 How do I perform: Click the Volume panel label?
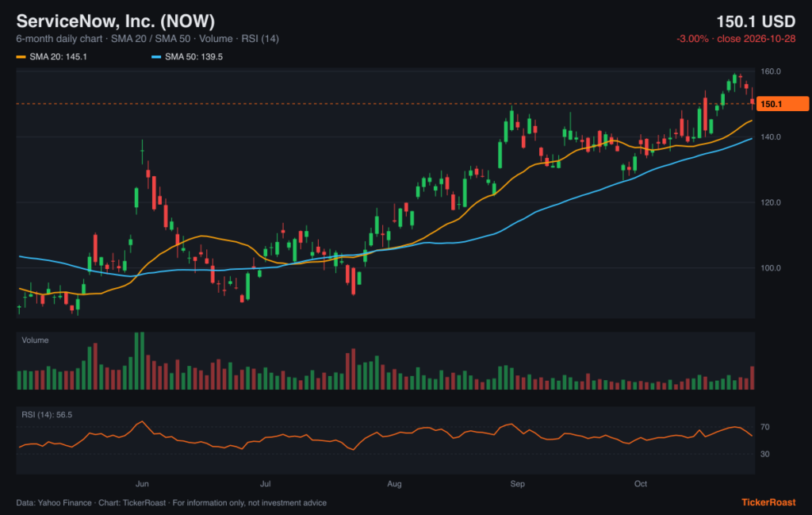[x=35, y=340]
